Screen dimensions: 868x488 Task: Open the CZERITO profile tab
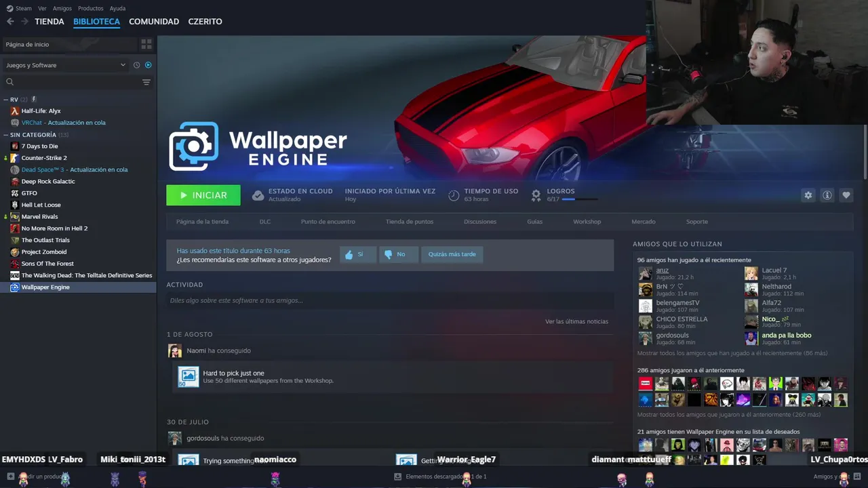205,22
